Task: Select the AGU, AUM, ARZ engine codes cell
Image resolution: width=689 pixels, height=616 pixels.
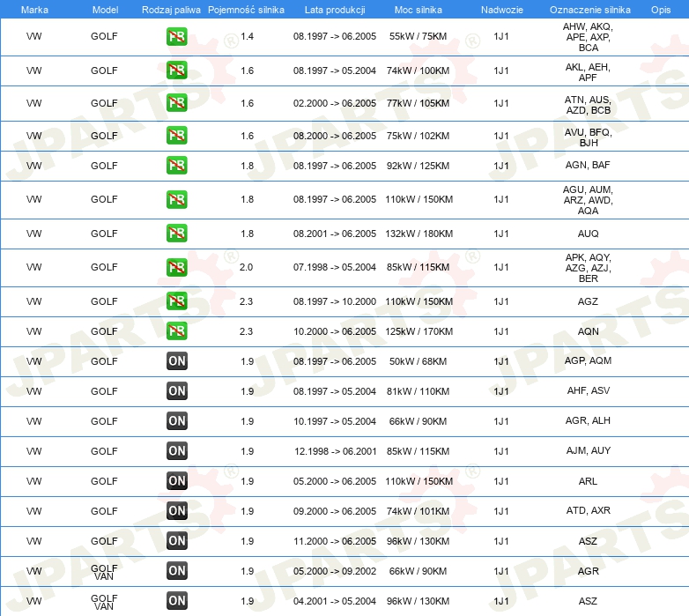Action: (x=588, y=200)
